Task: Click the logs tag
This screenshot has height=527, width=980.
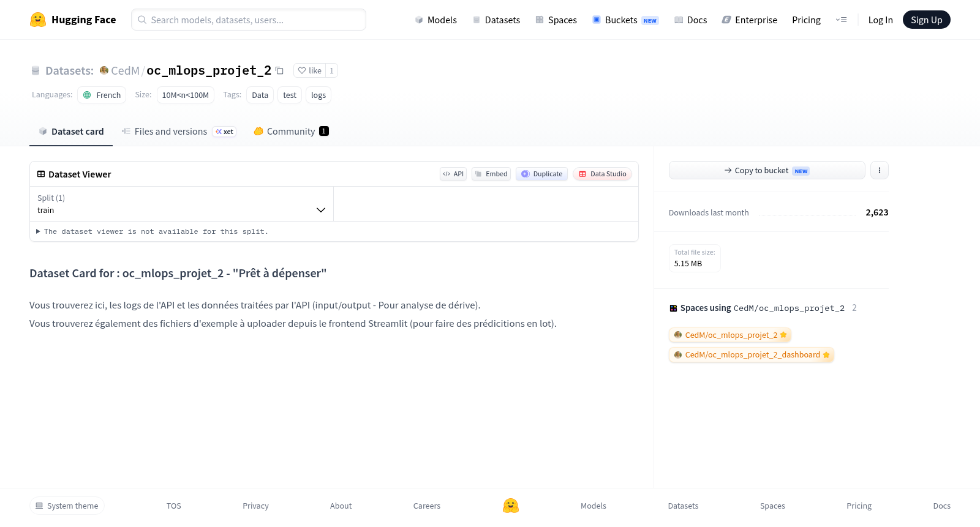Action: (318, 95)
